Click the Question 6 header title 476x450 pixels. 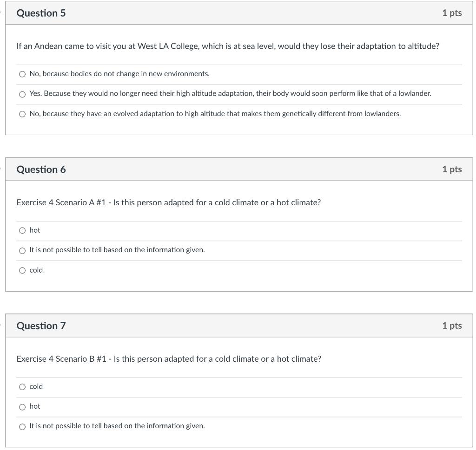(41, 169)
